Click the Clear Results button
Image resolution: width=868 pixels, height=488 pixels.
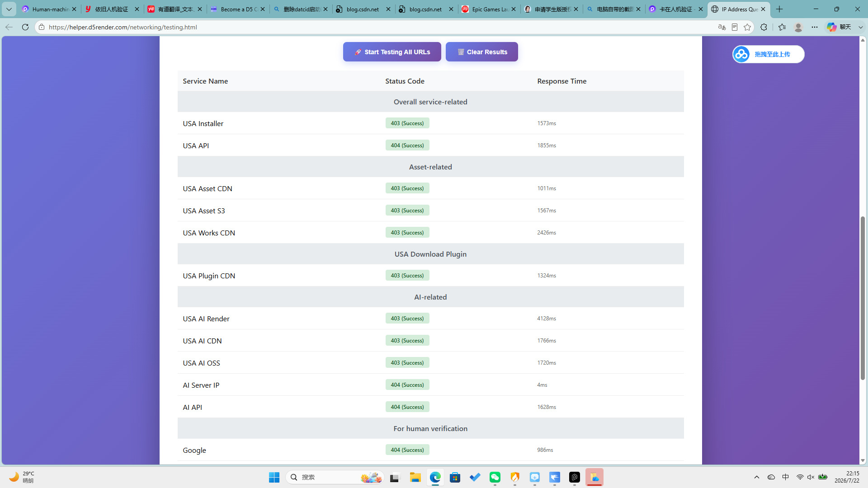pos(482,52)
